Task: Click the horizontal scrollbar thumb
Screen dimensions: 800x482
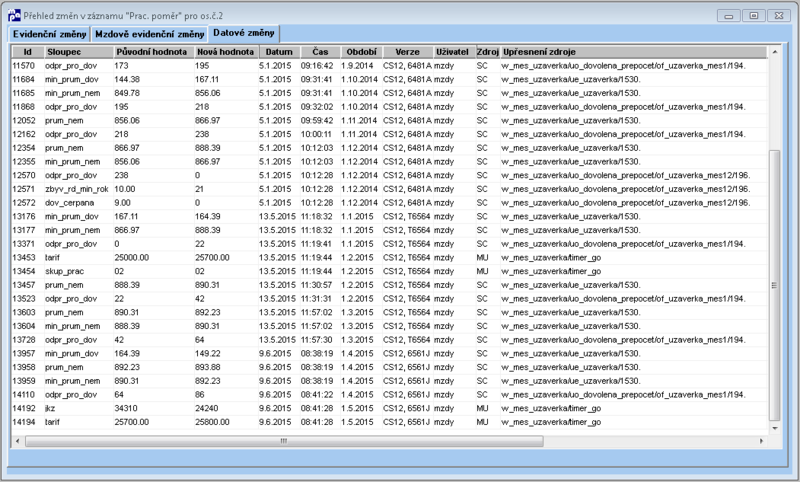Action: click(x=284, y=441)
